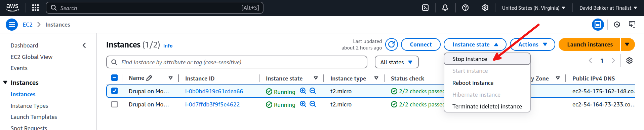Open the Launch instances split arrow
This screenshot has height=130, width=644.
pyautogui.click(x=628, y=44)
